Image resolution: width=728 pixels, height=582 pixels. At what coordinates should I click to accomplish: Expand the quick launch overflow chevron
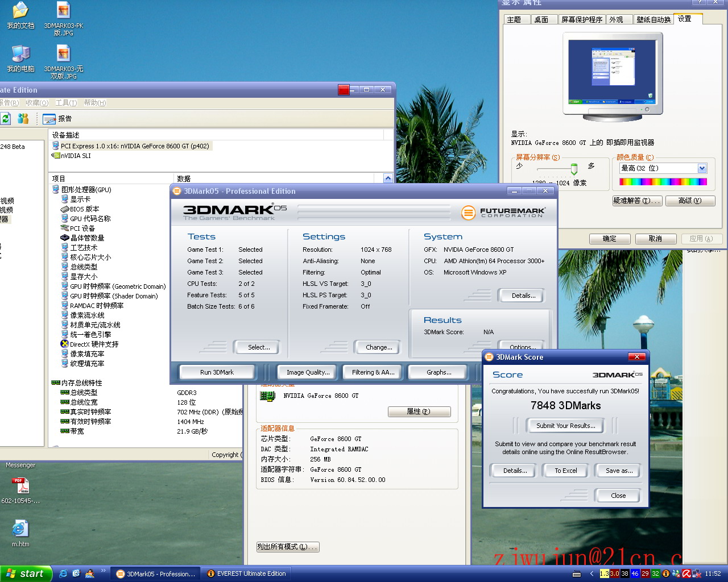pos(103,571)
